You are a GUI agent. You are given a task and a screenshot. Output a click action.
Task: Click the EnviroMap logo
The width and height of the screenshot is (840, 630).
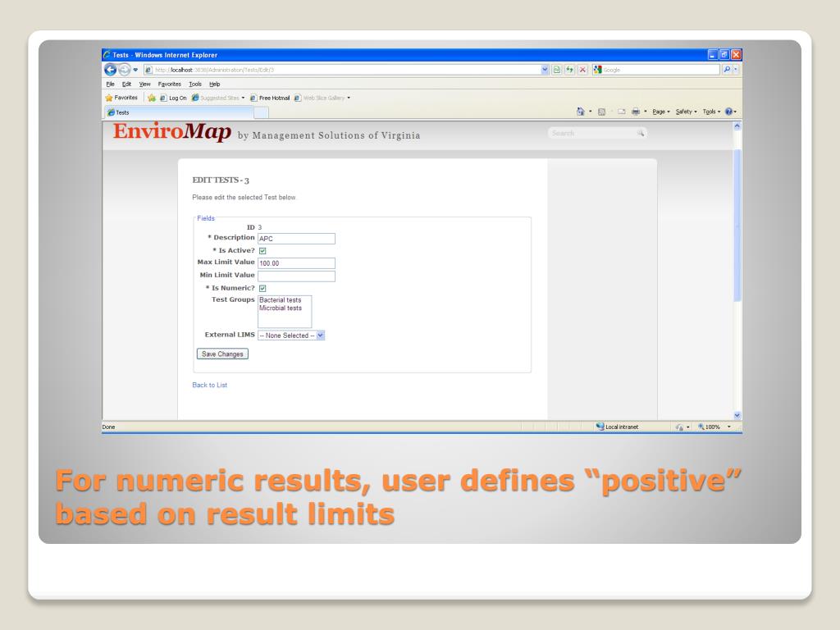(x=172, y=131)
